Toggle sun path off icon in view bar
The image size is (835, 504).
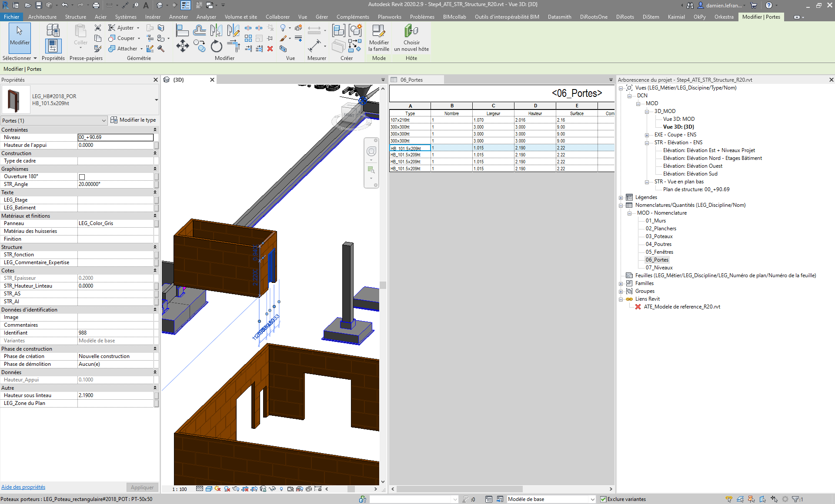(x=218, y=489)
